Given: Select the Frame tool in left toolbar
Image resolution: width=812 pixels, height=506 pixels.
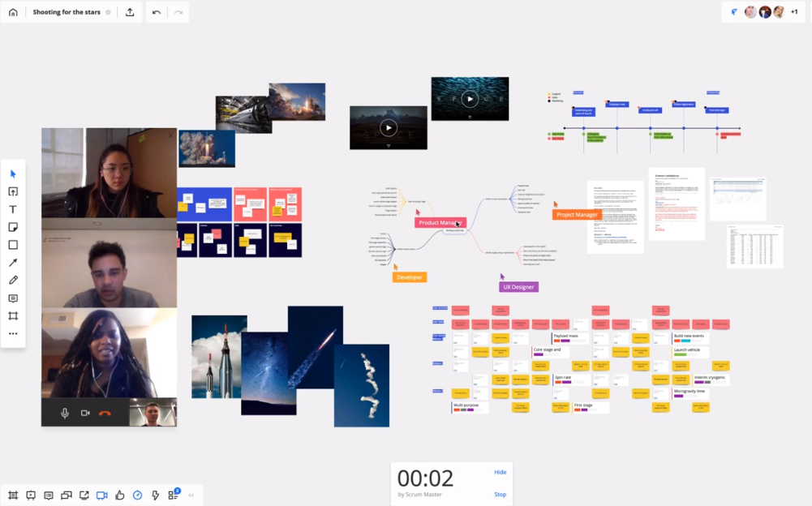Looking at the screenshot, I should (13, 316).
